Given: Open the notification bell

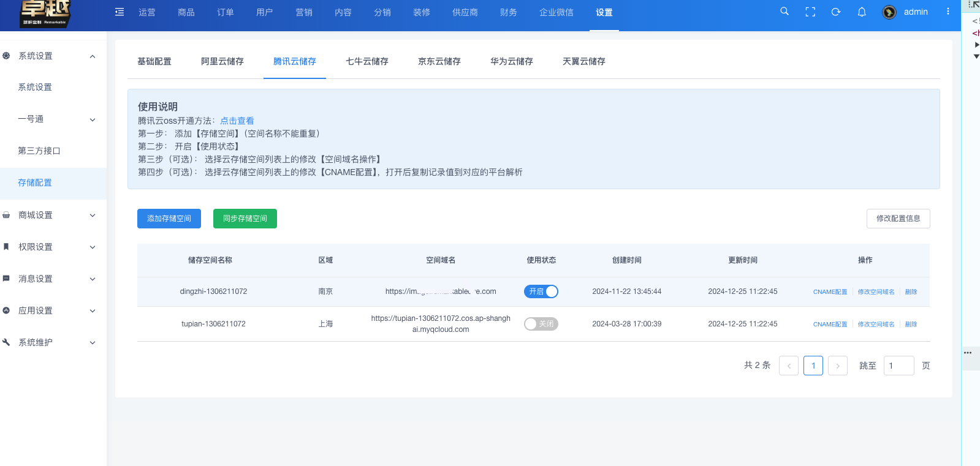Looking at the screenshot, I should (862, 12).
